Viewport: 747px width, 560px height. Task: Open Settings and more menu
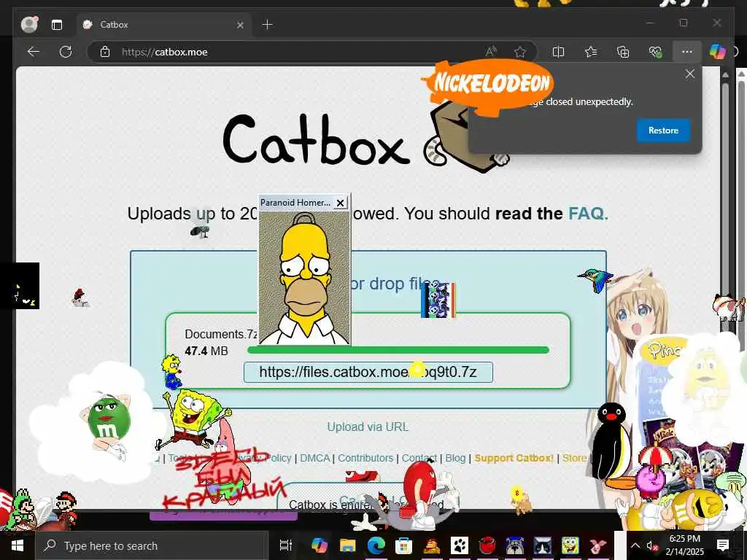687,52
